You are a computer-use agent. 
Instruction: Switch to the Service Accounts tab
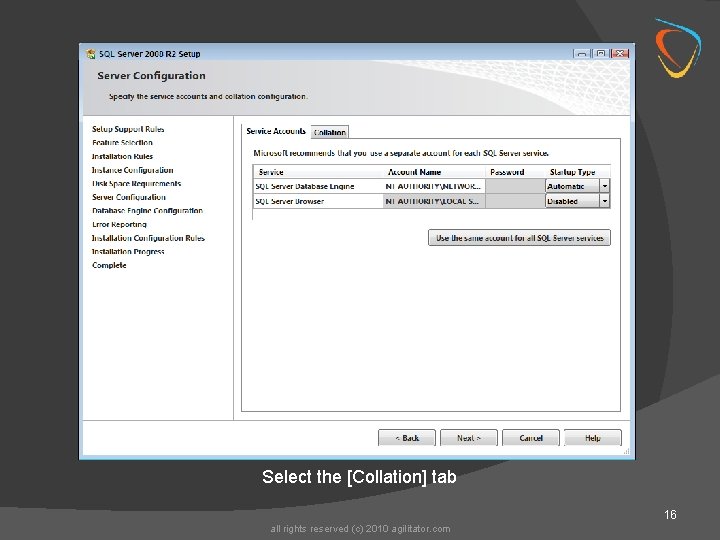click(x=276, y=131)
